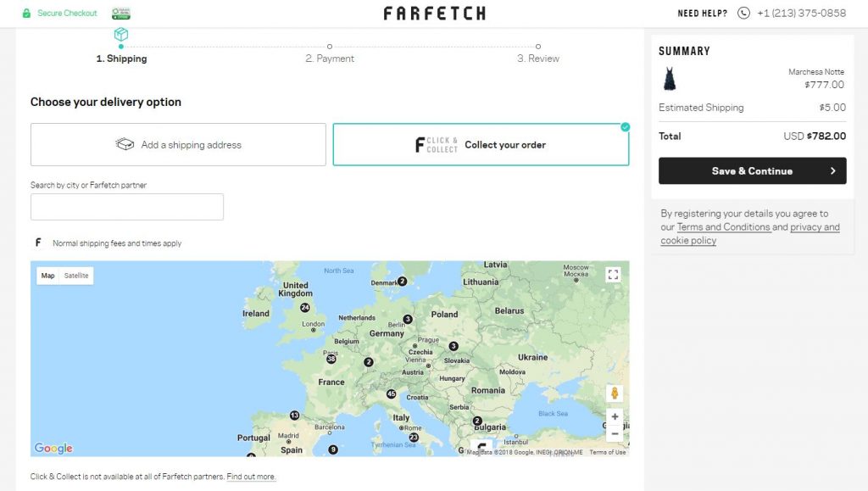The height and width of the screenshot is (491, 868).
Task: Click the UK cluster marker showing 24
Action: [305, 307]
